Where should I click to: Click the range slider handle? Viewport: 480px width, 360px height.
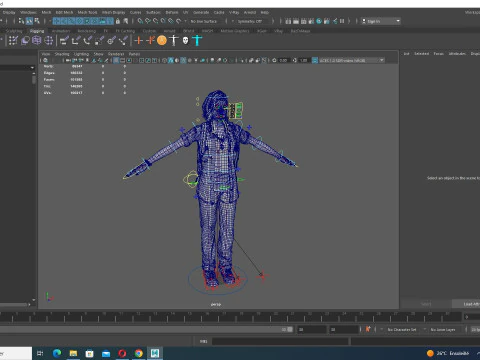(x=290, y=329)
